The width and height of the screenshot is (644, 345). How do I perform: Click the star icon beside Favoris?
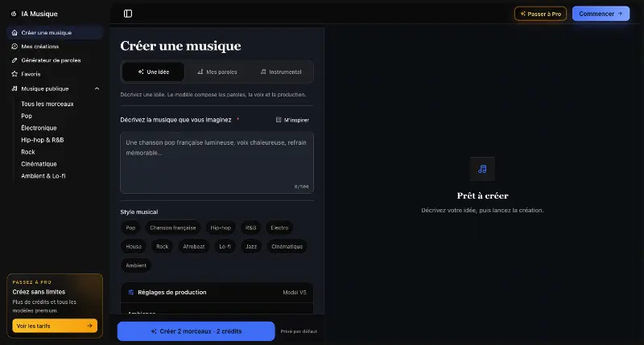pyautogui.click(x=14, y=74)
